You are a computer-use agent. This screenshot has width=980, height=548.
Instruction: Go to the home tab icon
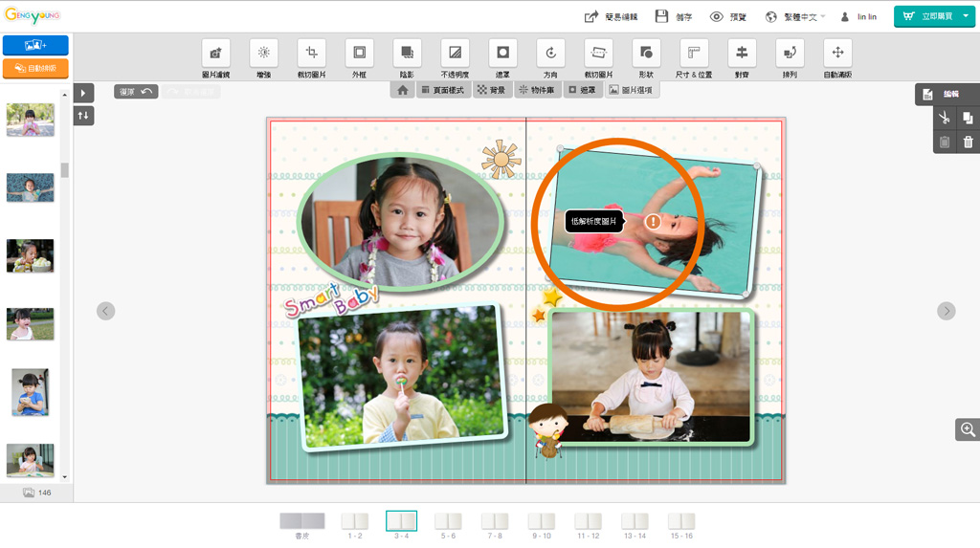403,91
